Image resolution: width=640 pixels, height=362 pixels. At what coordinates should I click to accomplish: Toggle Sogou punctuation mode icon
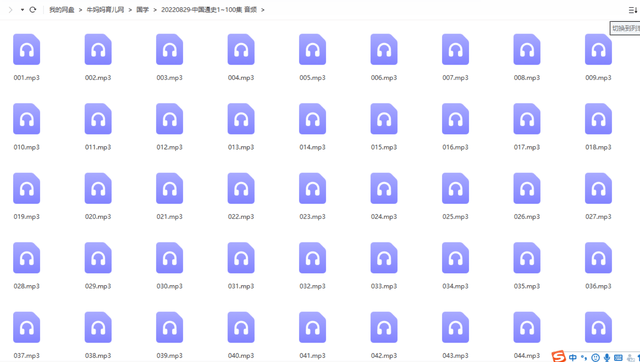pos(584,358)
